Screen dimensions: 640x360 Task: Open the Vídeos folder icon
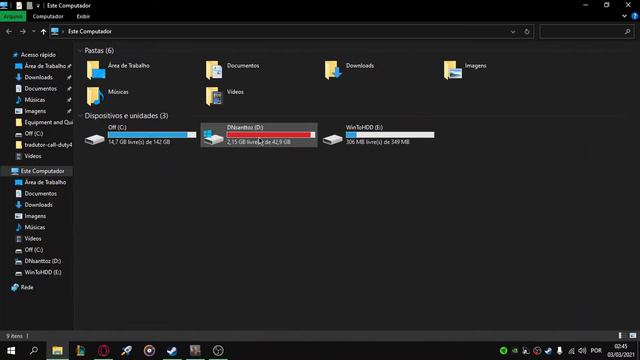point(214,96)
